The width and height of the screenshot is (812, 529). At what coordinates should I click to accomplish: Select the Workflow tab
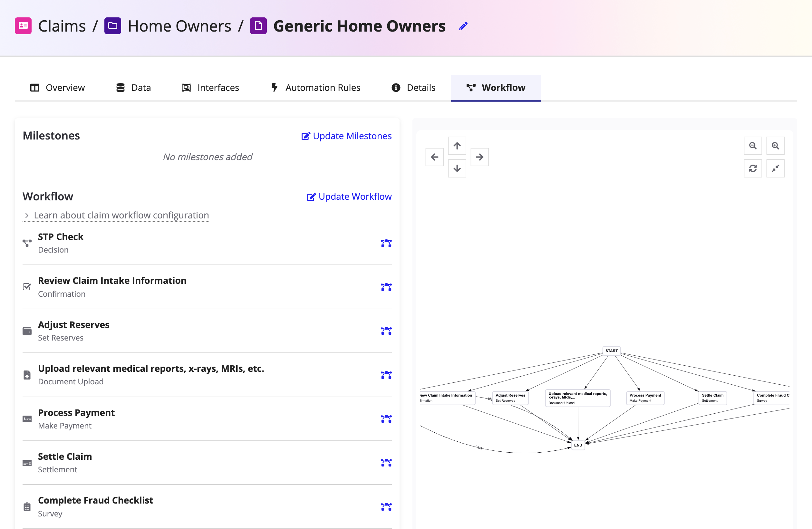pos(496,88)
